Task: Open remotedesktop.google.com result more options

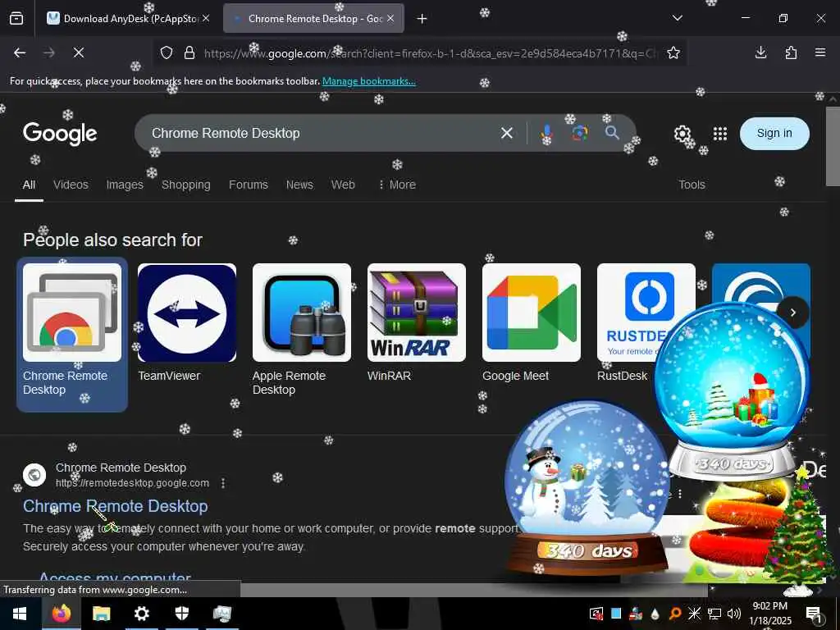Action: (223, 483)
